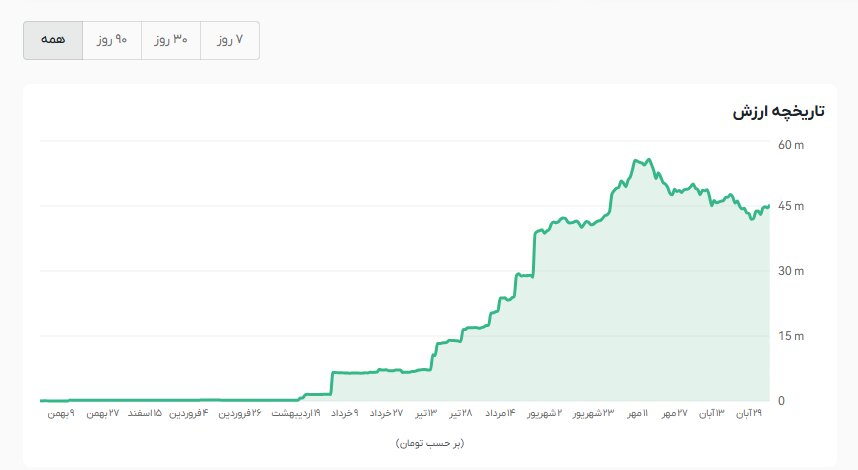Choose the ۹۰ روز period tab

(x=112, y=40)
